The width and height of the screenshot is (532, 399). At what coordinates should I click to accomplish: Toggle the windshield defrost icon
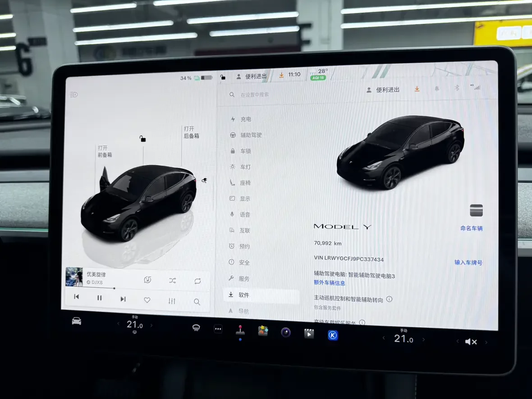(196, 327)
